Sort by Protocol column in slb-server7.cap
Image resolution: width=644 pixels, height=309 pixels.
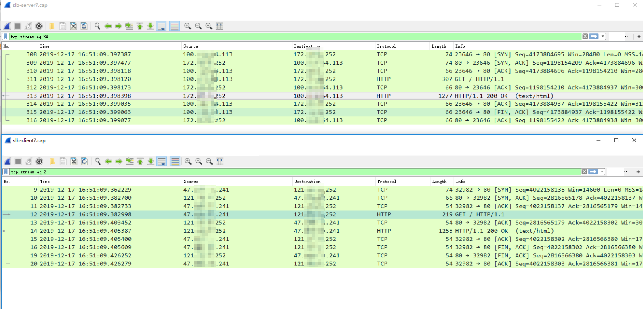402,46
